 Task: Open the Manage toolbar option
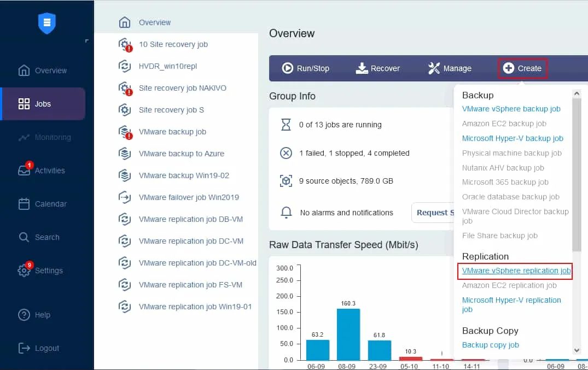450,68
